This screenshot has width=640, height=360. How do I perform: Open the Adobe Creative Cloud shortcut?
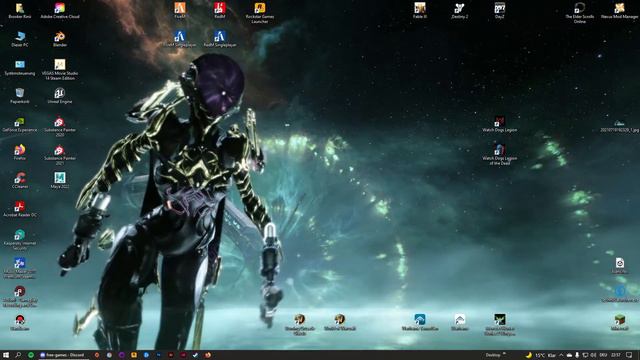(x=60, y=11)
